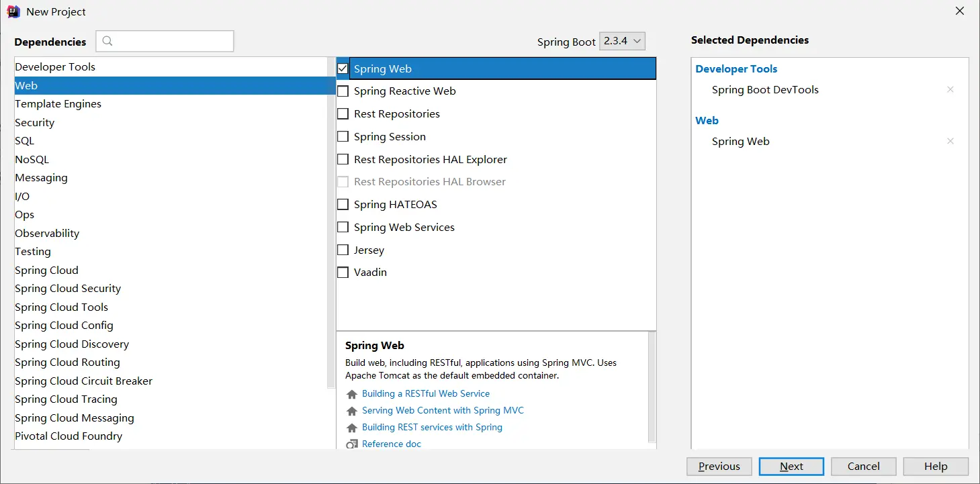Choose the Spring Cloud Config category
980x484 pixels.
point(64,326)
